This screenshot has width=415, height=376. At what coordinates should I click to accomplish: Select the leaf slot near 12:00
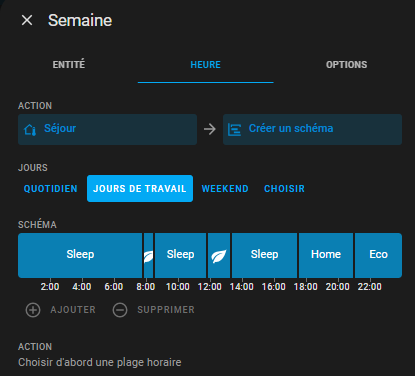pos(219,256)
